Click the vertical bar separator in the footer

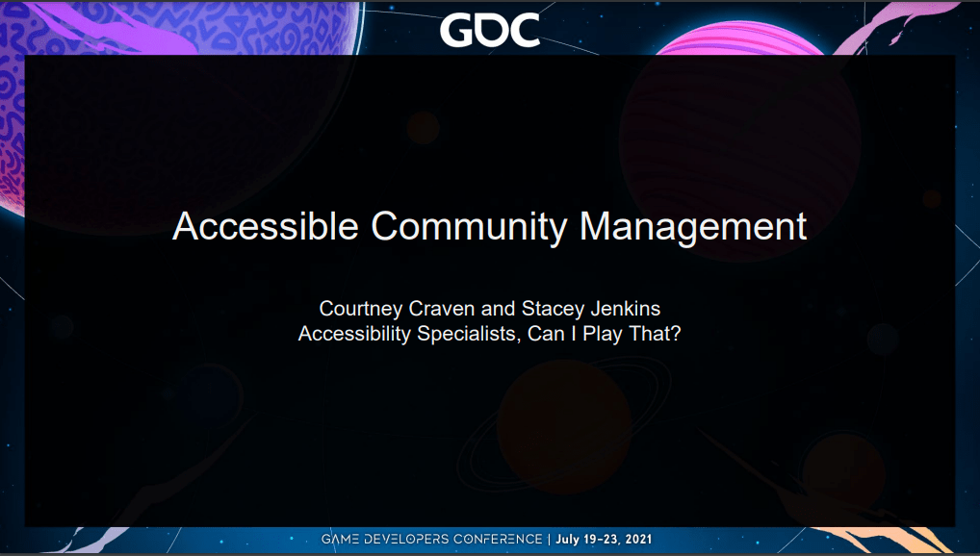(549, 539)
